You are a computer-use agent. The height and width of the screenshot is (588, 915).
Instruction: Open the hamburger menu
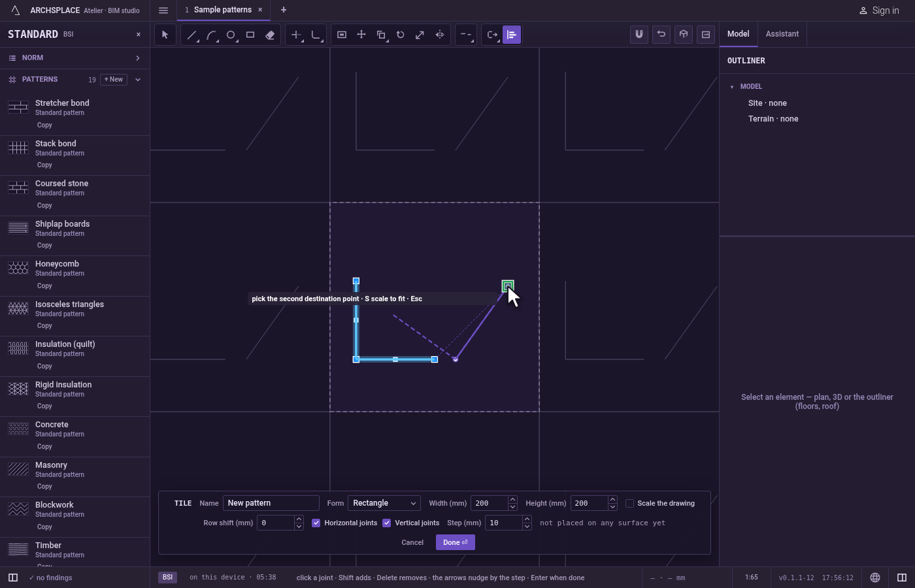tap(163, 10)
